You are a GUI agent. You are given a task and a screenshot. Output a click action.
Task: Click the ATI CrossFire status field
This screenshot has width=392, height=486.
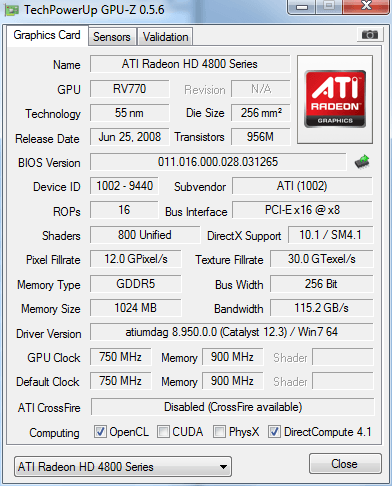coord(233,407)
